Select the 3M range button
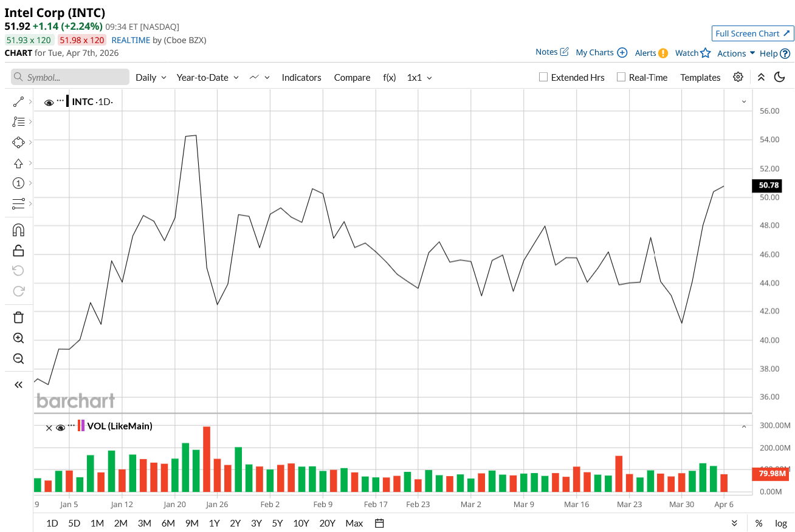Screen dimensions: 795x532 144,523
